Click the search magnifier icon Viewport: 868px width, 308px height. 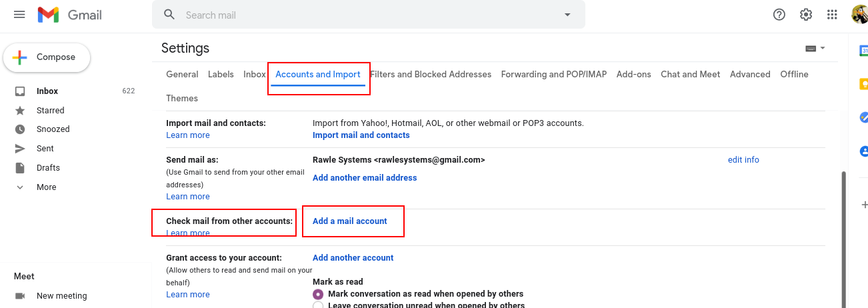coord(169,15)
